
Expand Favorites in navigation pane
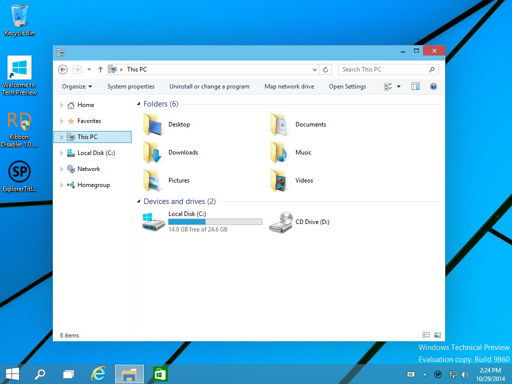tap(61, 121)
